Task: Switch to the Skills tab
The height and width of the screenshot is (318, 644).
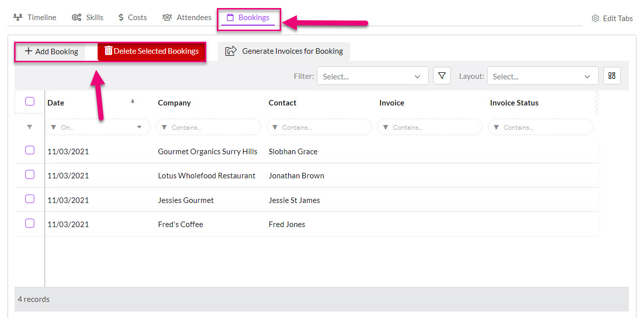Action: click(x=88, y=17)
